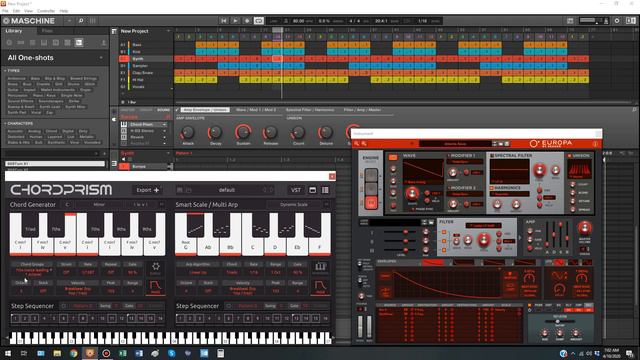The image size is (640, 360).
Task: Switch to the Files tab
Action: point(47,31)
